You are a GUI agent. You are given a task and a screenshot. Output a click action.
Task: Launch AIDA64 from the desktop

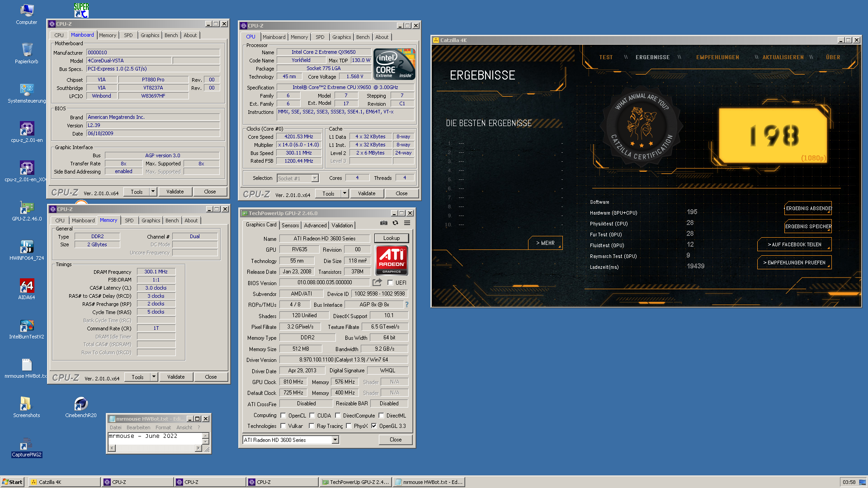[x=27, y=289]
